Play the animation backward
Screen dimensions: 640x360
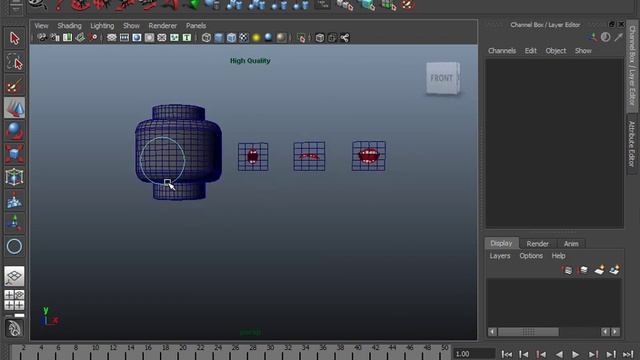click(x=559, y=354)
